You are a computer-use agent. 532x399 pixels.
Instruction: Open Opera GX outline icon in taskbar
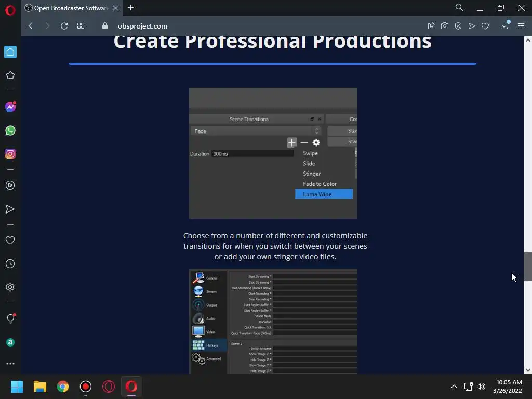109,387
